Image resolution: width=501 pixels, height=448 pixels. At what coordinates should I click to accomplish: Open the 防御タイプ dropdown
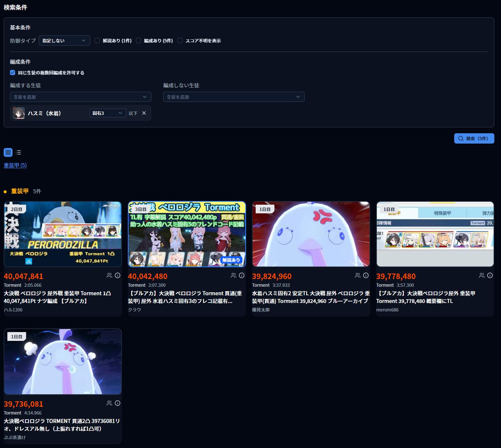(64, 40)
